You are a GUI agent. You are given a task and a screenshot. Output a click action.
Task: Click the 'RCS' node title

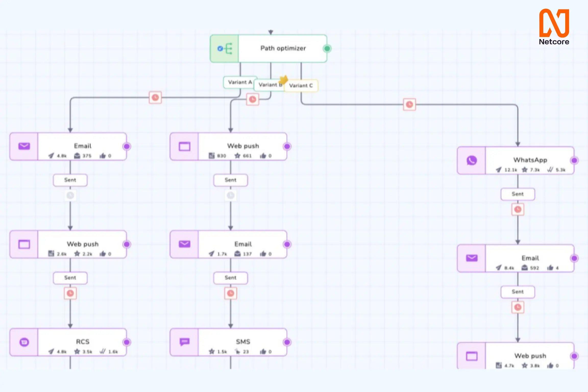83,342
